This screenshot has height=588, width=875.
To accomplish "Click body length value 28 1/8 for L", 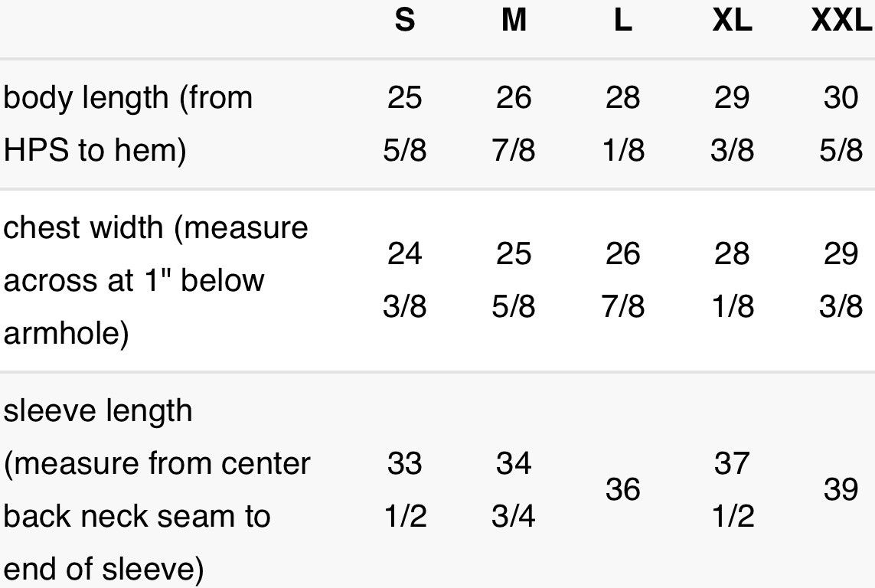I will (623, 124).
